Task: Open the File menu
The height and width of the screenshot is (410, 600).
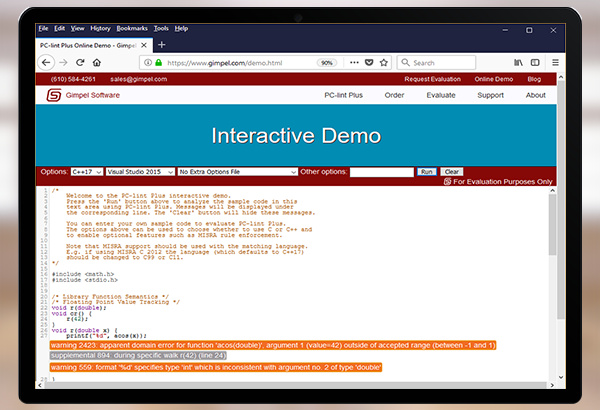Action: [x=43, y=28]
